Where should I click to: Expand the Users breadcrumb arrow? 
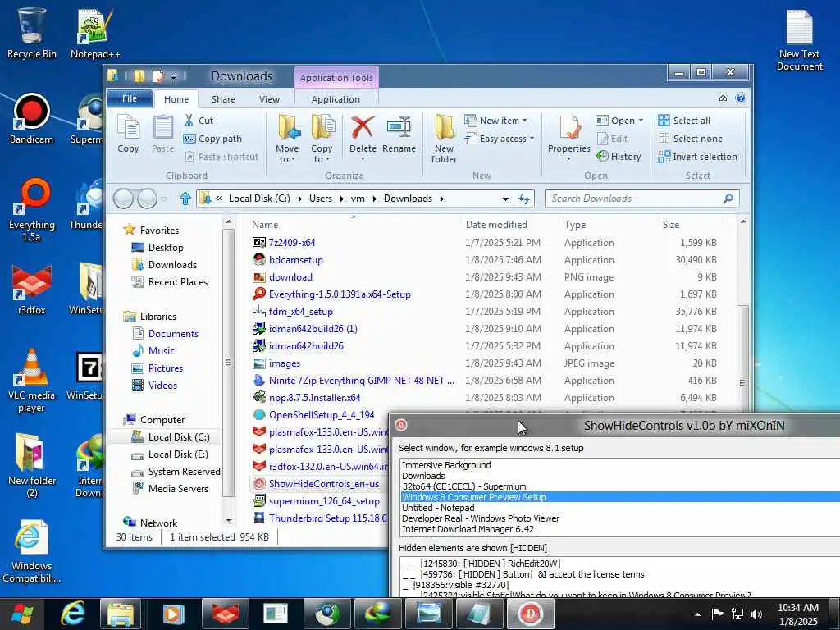(342, 199)
